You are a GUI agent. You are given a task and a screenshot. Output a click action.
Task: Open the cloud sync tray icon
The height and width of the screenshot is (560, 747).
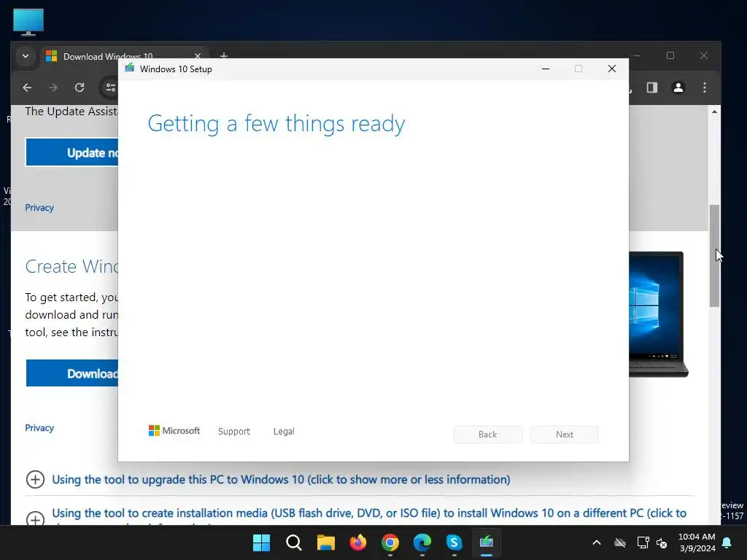(x=620, y=542)
